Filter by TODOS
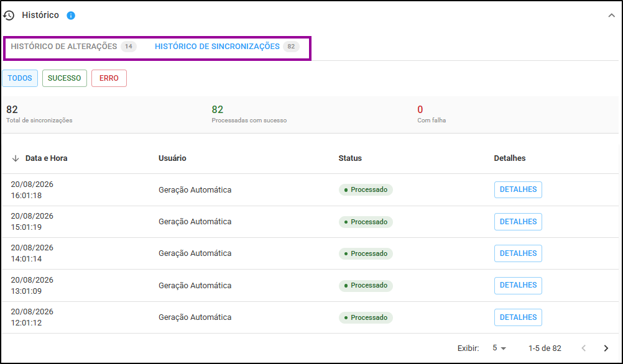The width and height of the screenshot is (623, 364). coord(20,78)
